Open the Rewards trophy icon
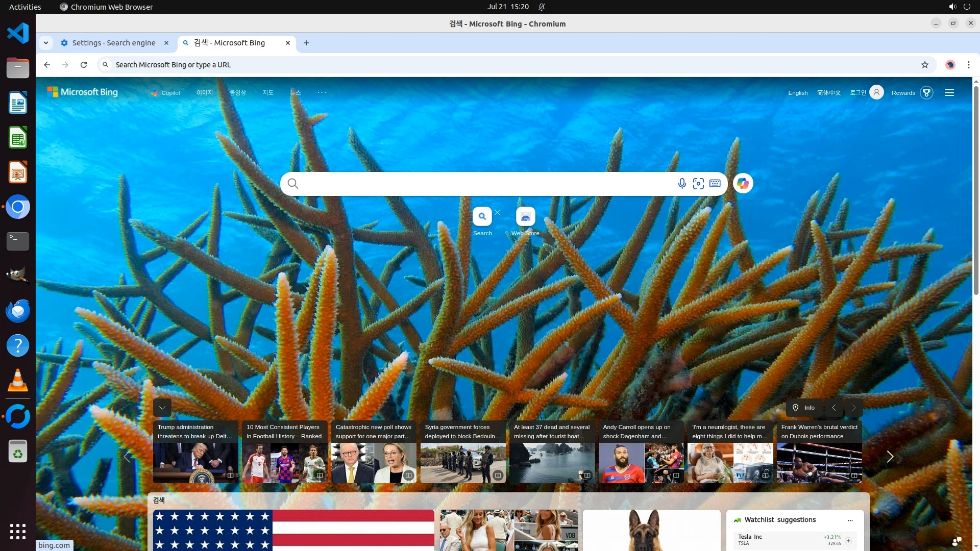The image size is (980, 551). (926, 93)
